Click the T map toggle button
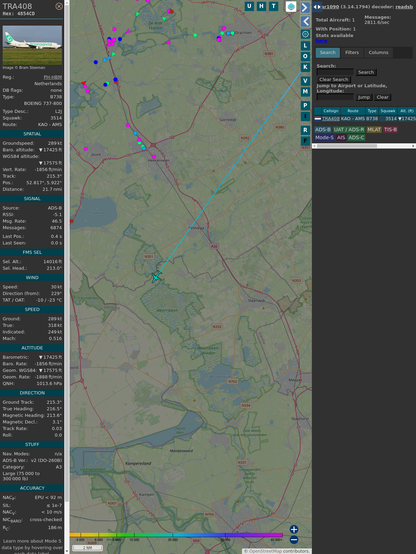Image resolution: width=416 pixels, height=554 pixels. (x=273, y=6)
